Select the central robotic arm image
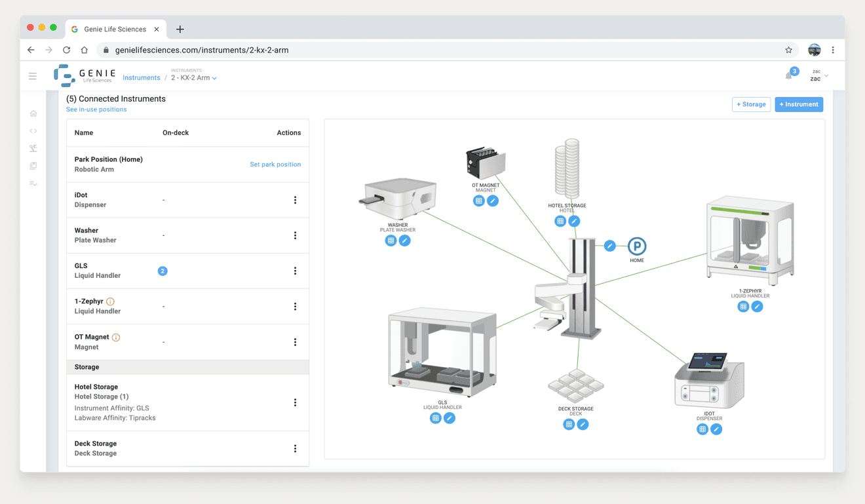Image resolution: width=865 pixels, height=504 pixels. coord(567,288)
